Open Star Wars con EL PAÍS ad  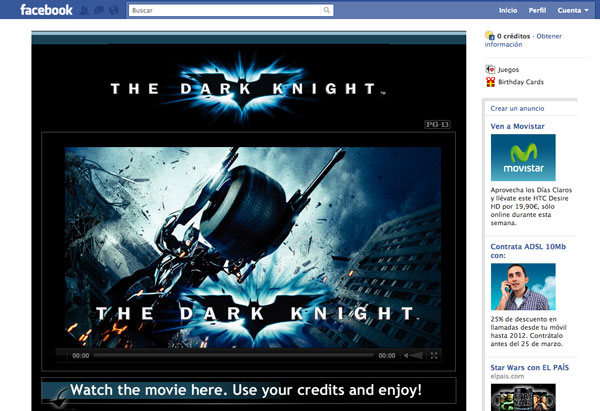tap(530, 367)
